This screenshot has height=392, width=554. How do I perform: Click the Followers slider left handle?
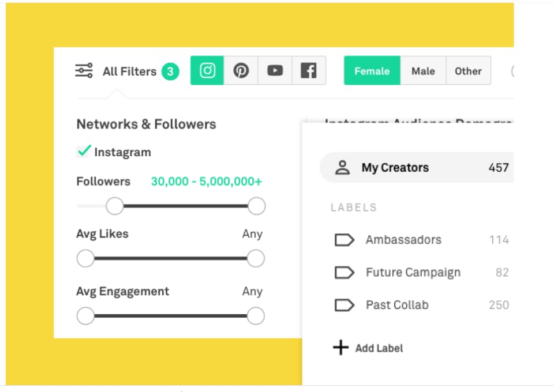tap(115, 206)
